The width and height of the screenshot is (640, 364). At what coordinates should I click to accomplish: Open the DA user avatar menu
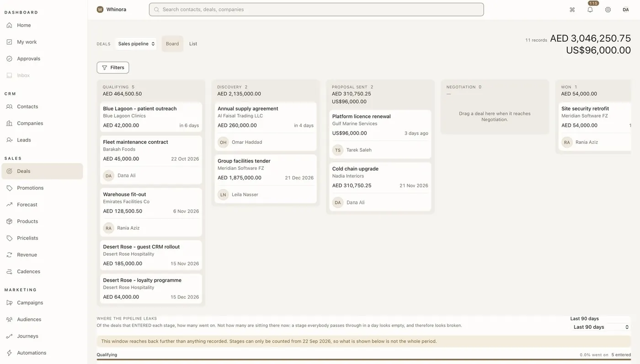coord(626,10)
